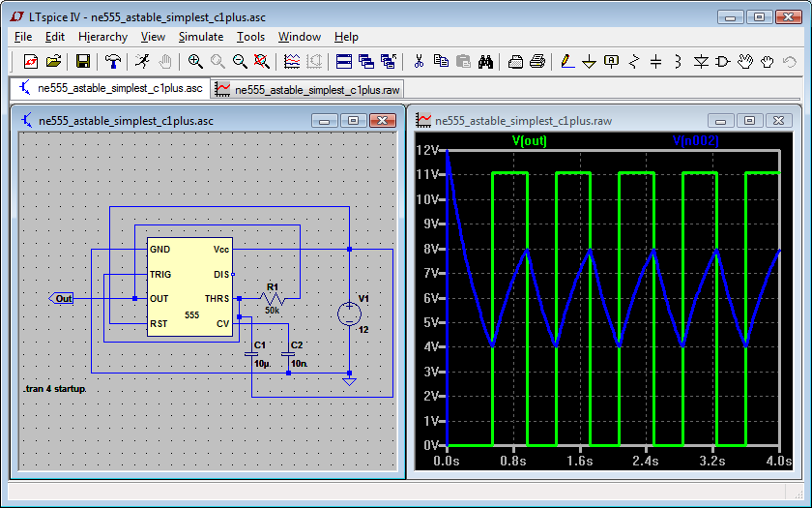Select the label net tool

pos(612,62)
